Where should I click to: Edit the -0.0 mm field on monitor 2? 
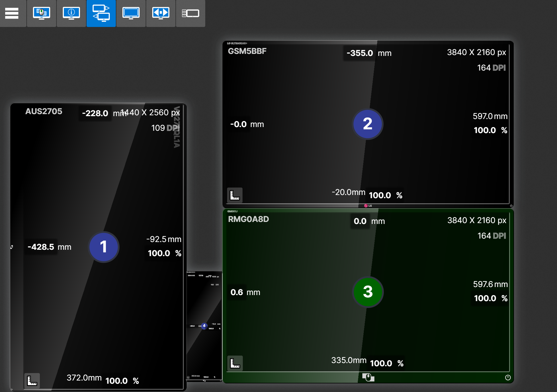239,124
